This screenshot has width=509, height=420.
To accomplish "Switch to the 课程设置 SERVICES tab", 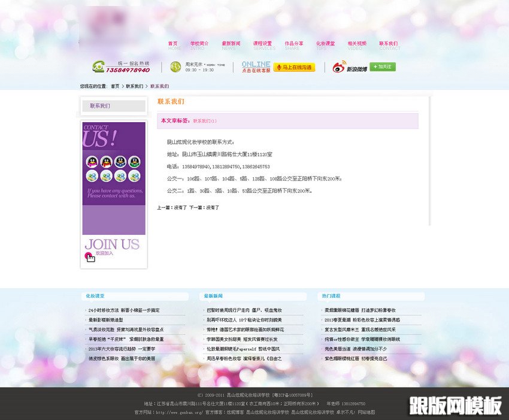I will [x=263, y=44].
